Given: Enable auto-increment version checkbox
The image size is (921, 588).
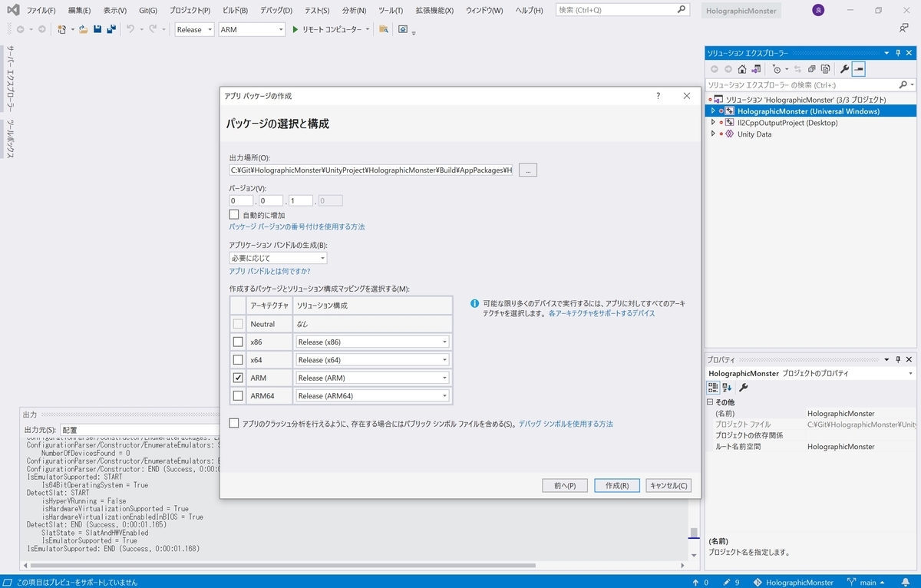Looking at the screenshot, I should [x=234, y=214].
